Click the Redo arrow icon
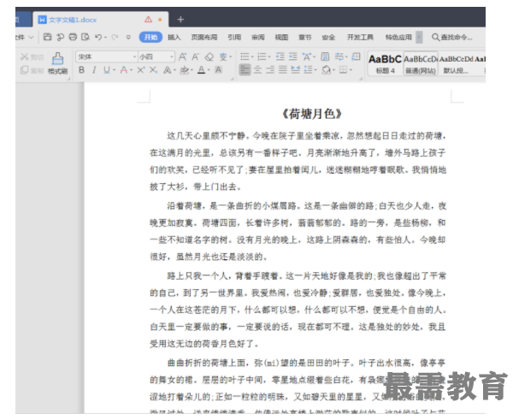 [x=115, y=38]
